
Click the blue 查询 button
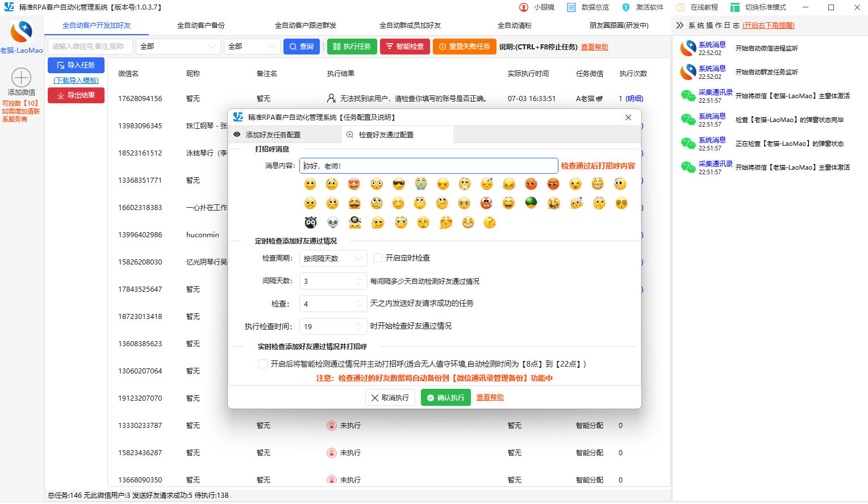[302, 47]
